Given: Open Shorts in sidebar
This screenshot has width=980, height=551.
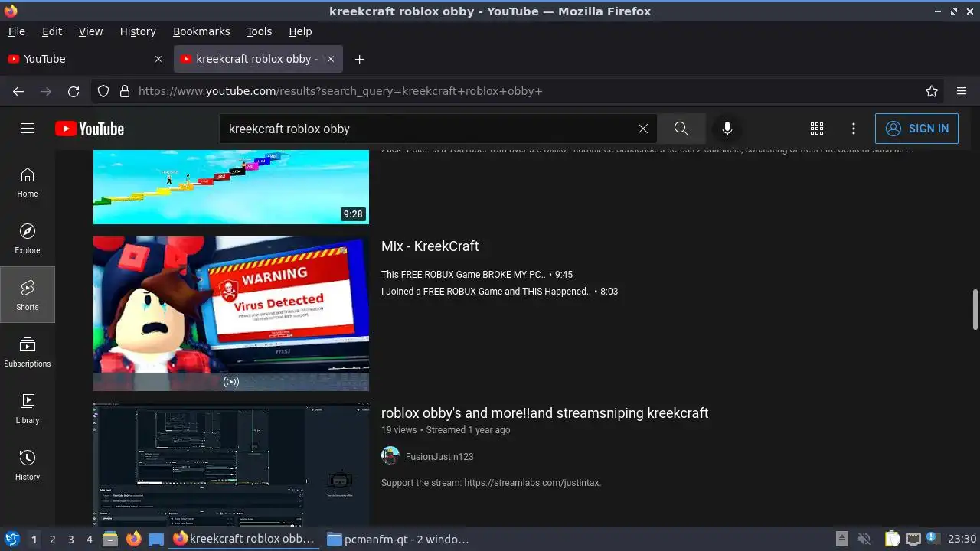Looking at the screenshot, I should tap(28, 295).
